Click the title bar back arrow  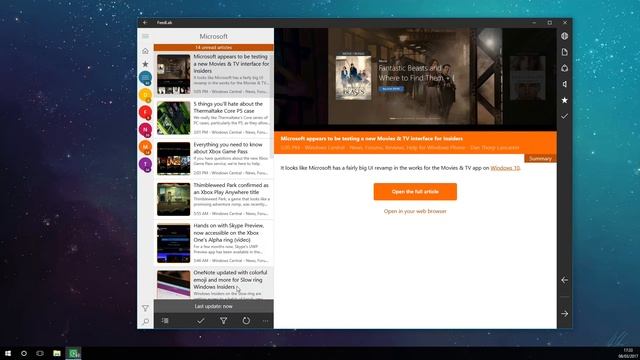(x=145, y=22)
